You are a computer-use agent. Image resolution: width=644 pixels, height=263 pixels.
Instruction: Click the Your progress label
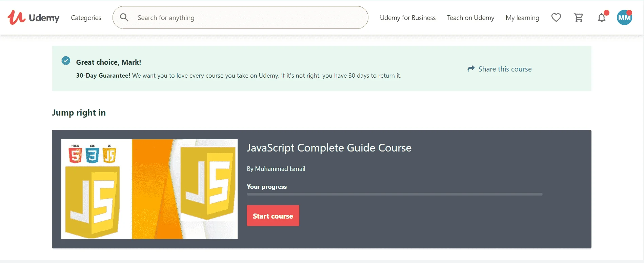click(267, 187)
